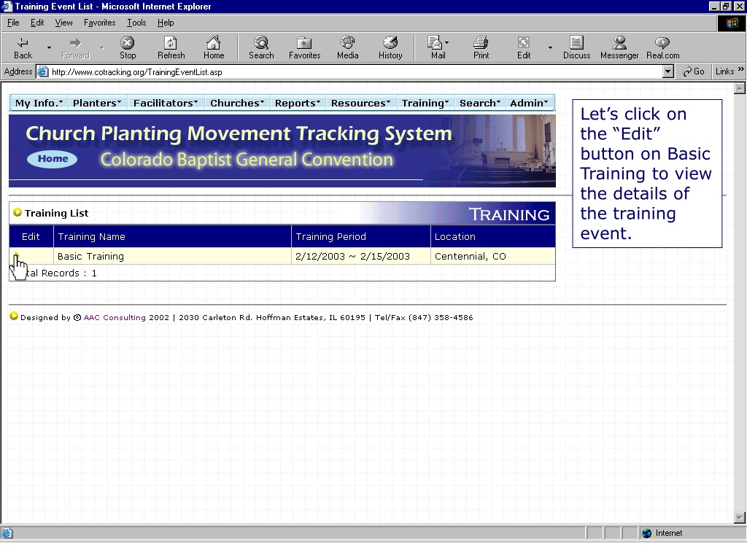
Task: Go back with the Back toolbar button
Action: pos(23,47)
